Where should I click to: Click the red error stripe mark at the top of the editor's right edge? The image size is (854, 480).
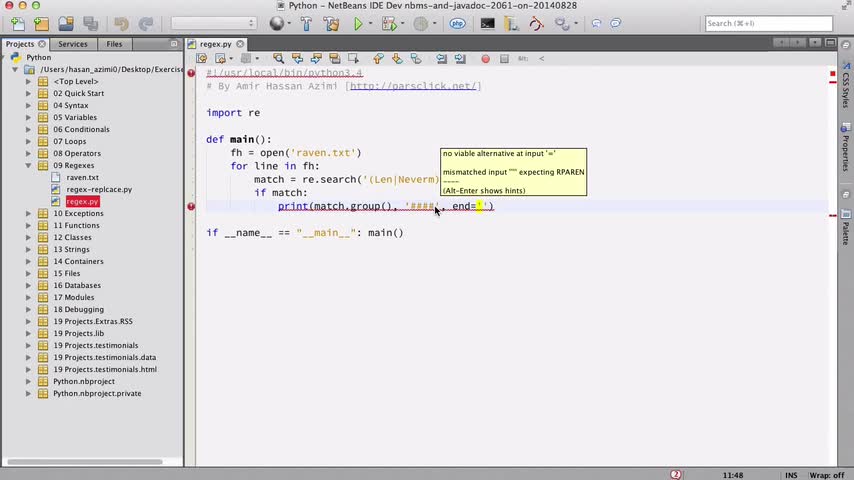click(833, 74)
